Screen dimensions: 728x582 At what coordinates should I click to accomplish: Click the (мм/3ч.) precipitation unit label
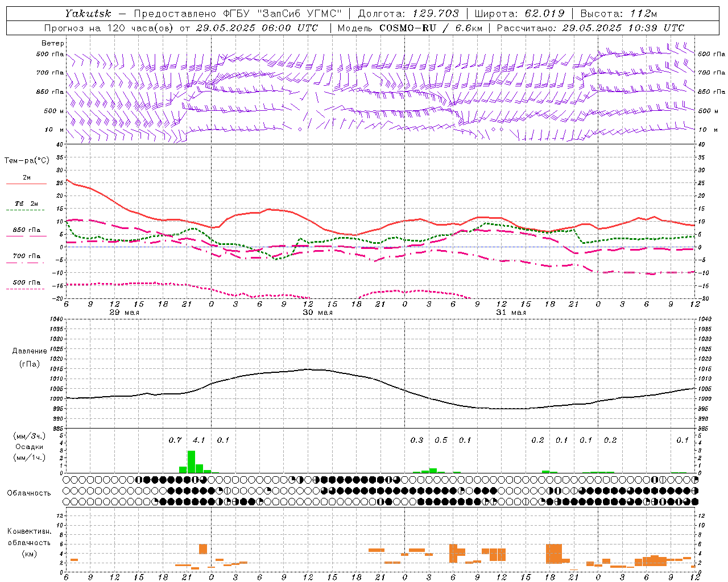[30, 436]
